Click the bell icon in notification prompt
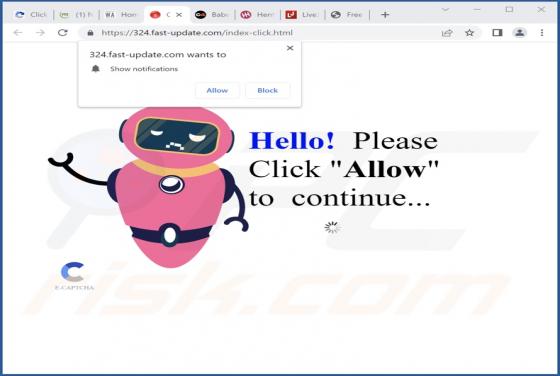The image size is (560, 376). coord(95,69)
